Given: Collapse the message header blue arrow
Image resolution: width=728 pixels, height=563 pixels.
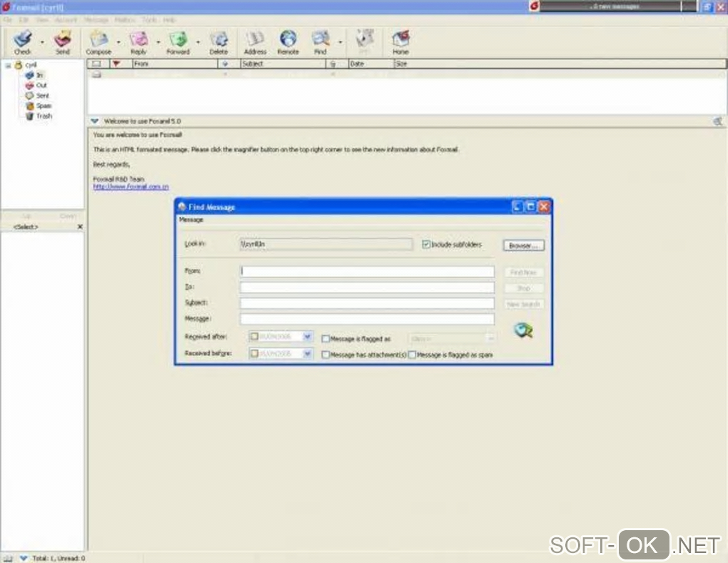Looking at the screenshot, I should tap(95, 121).
